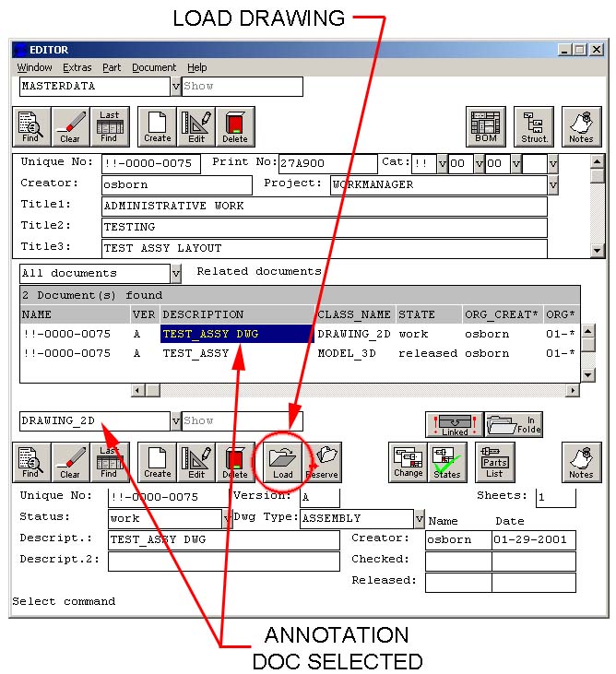Open the States icon with green check
The width and height of the screenshot is (616, 674).
(x=446, y=462)
